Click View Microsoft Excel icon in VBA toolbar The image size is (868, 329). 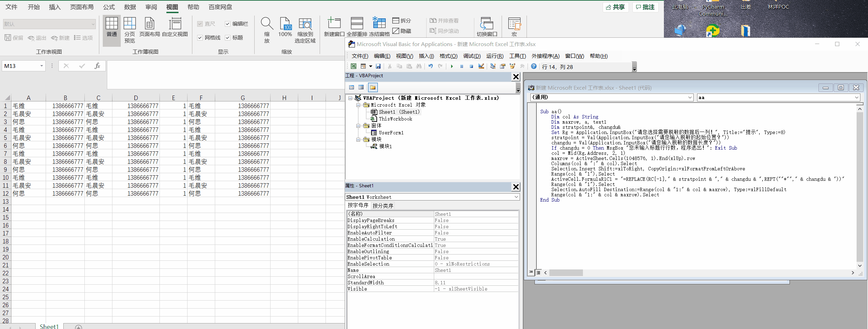[353, 66]
